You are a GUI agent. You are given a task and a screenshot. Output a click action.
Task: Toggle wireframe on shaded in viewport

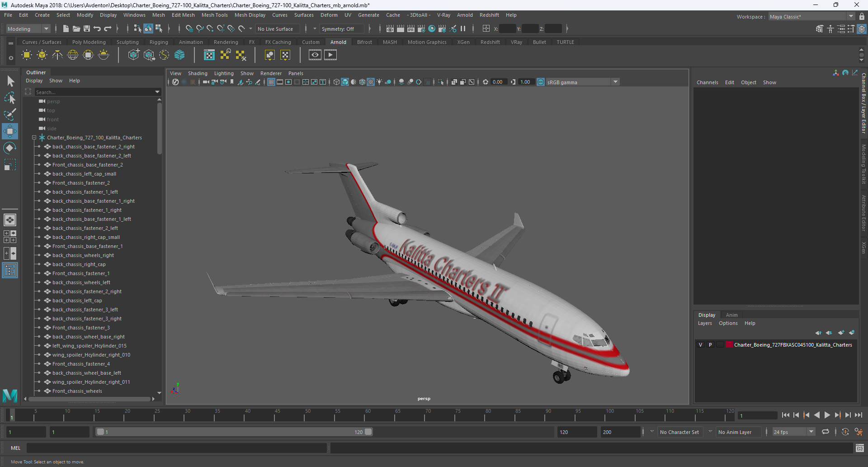coord(362,82)
